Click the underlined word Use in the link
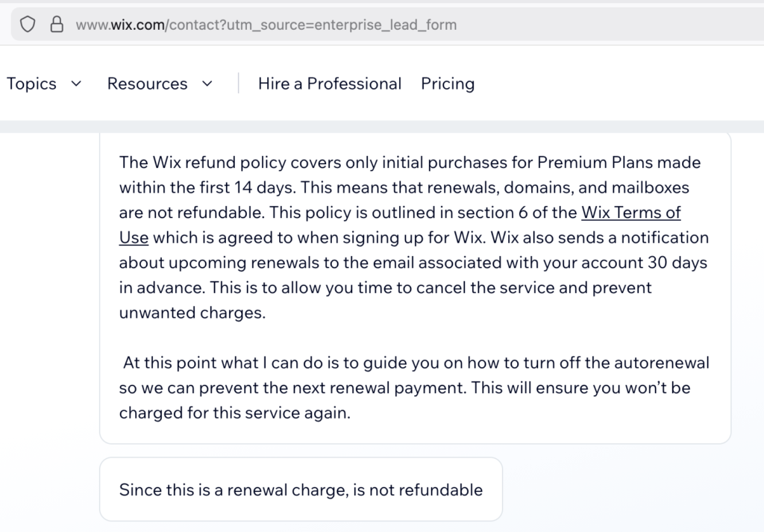The width and height of the screenshot is (764, 532). [134, 238]
